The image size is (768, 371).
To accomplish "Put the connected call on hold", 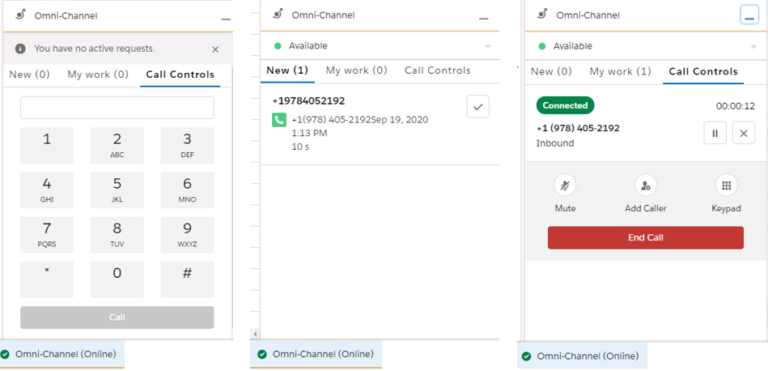I will (x=715, y=133).
